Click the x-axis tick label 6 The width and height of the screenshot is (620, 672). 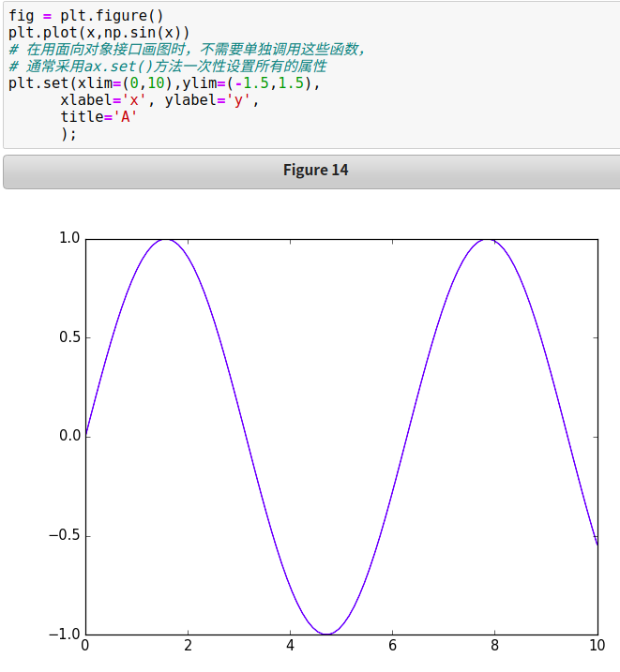(x=392, y=646)
